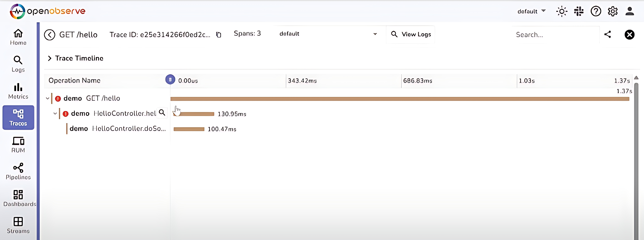Collapse the HelloController.hello span children
644x240 pixels.
[55, 114]
